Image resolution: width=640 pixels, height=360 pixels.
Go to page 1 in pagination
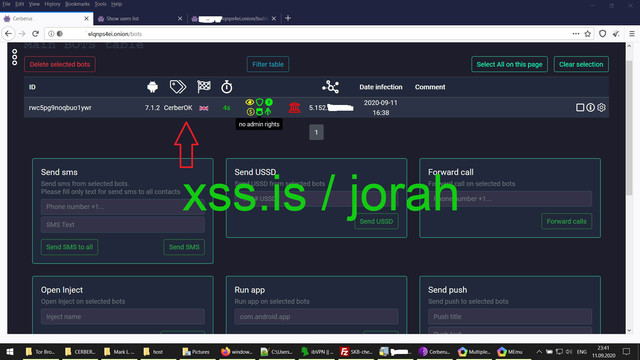[316, 132]
